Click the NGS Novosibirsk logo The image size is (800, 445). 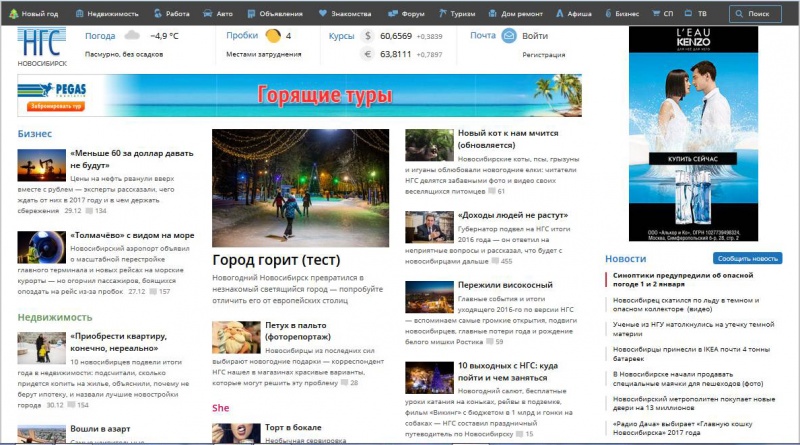(42, 47)
